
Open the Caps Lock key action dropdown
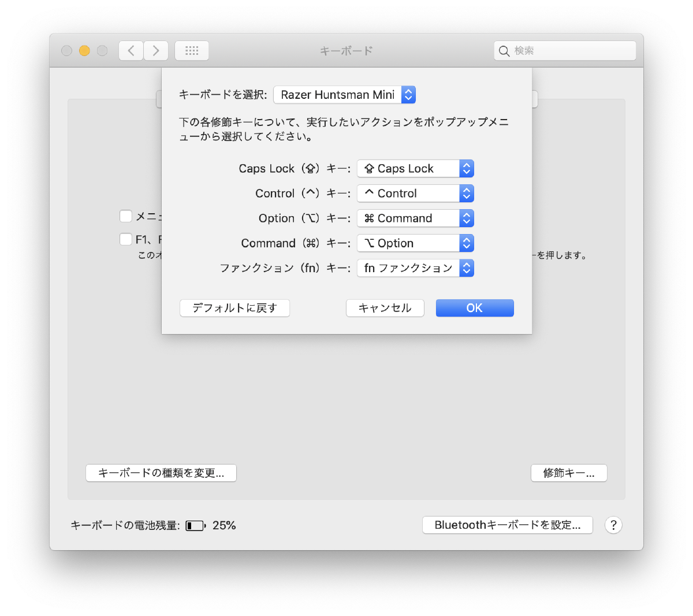tap(415, 169)
